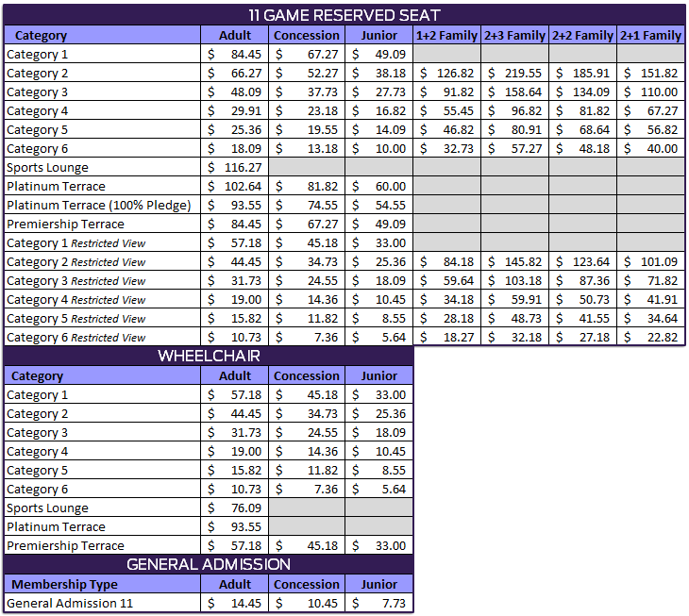Select the 'Category 5 Restricted View' label

click(x=76, y=318)
